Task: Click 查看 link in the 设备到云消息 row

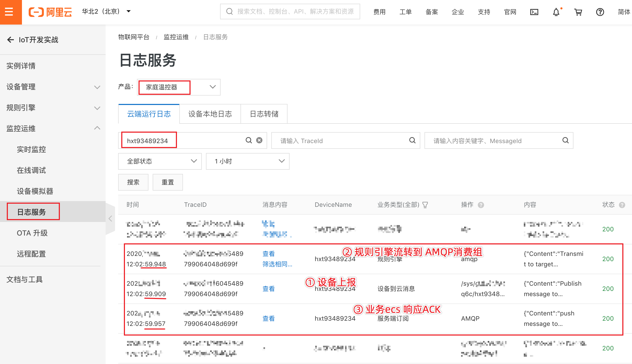Action: point(268,289)
